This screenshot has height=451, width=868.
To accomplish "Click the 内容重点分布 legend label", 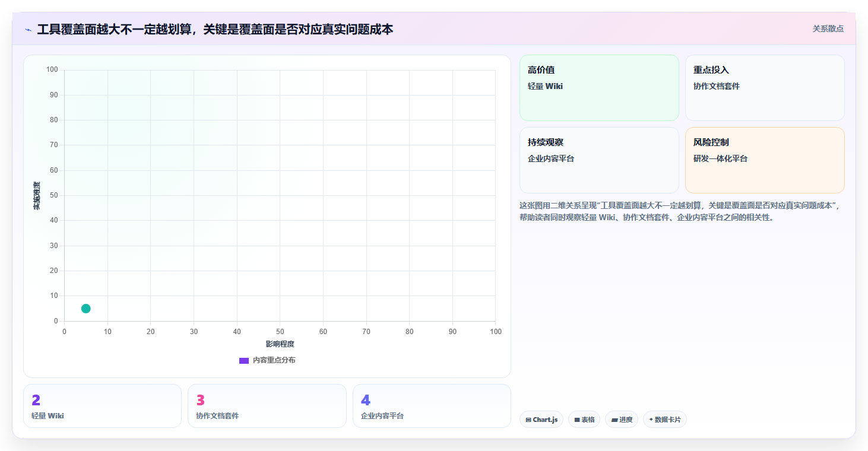I will pyautogui.click(x=274, y=360).
